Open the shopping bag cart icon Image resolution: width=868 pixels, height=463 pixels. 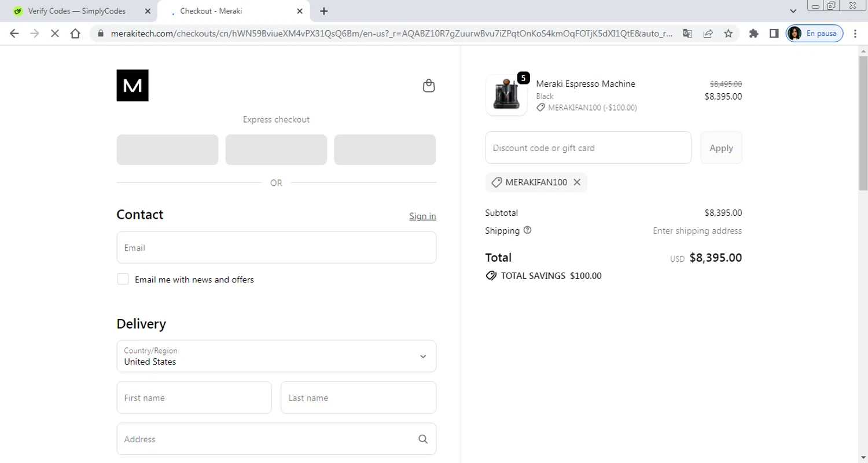click(x=429, y=86)
